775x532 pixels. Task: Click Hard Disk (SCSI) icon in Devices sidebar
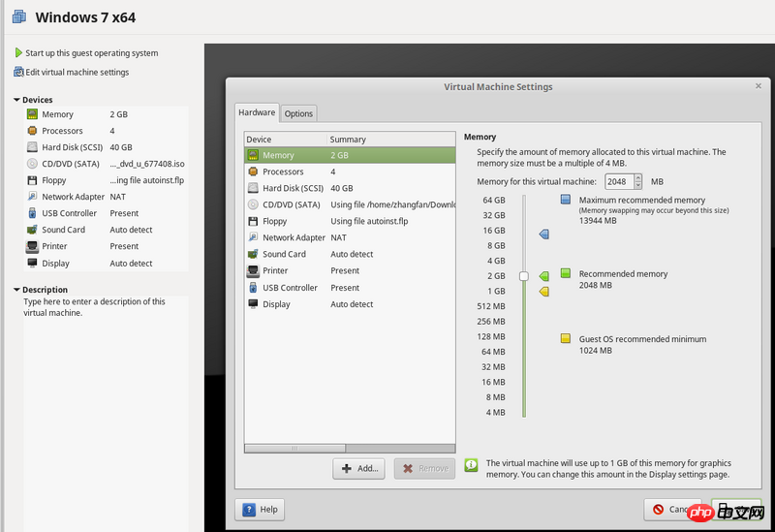pyautogui.click(x=32, y=147)
